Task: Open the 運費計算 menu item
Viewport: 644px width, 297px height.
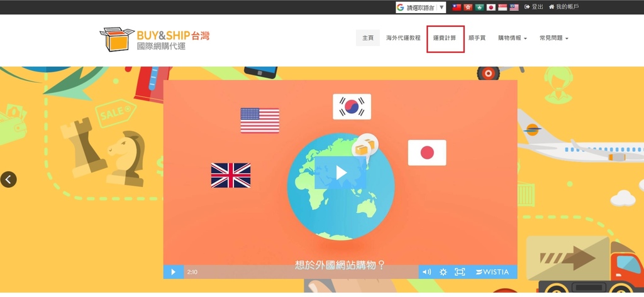Action: 445,38
